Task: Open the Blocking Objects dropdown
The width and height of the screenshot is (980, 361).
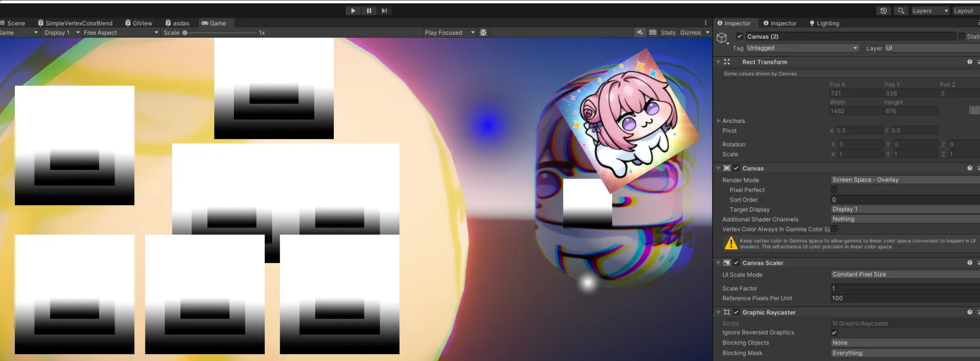Action: (905, 343)
